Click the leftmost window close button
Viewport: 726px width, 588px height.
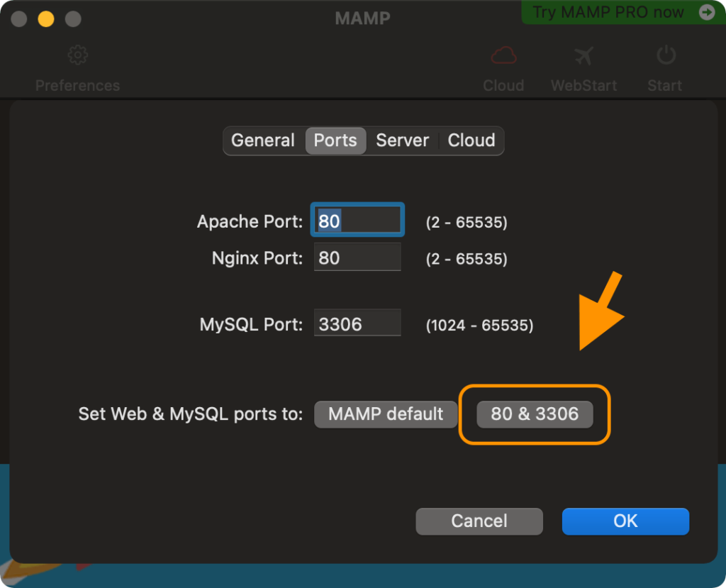(19, 18)
